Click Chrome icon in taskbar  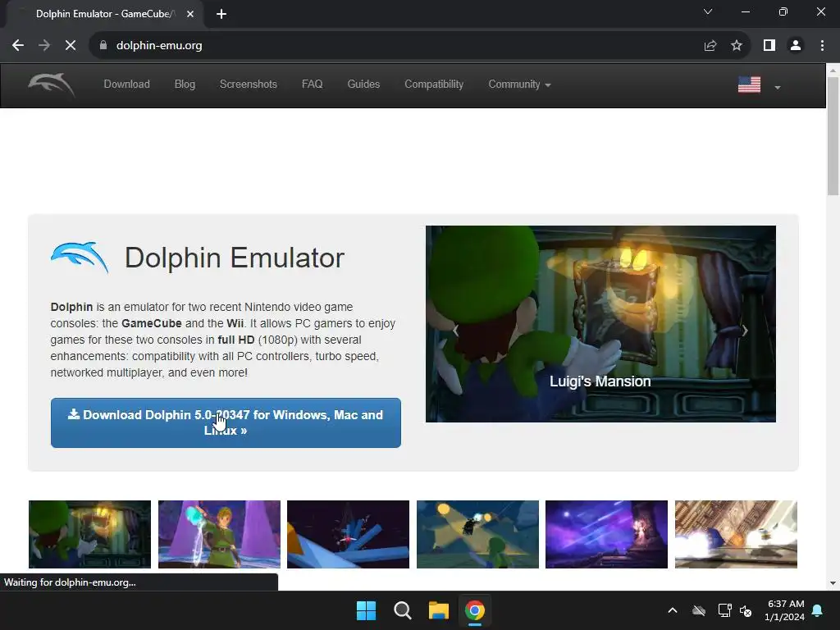[475, 610]
